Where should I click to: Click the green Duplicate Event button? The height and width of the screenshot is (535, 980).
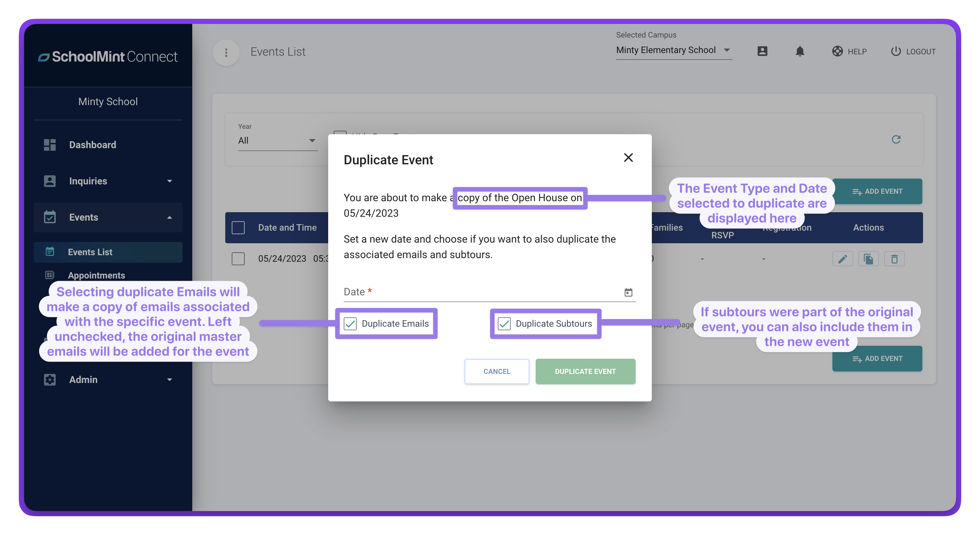[585, 372]
